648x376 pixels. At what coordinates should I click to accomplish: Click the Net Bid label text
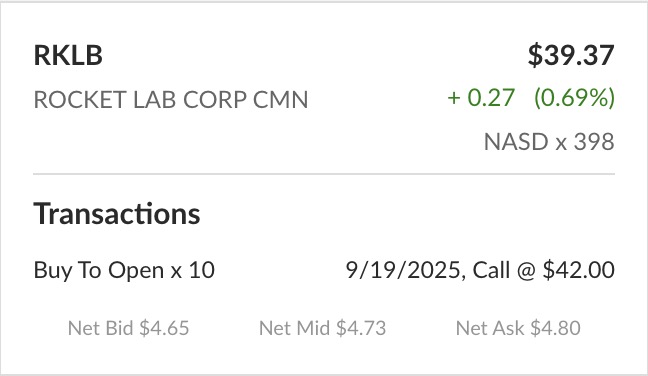point(100,328)
